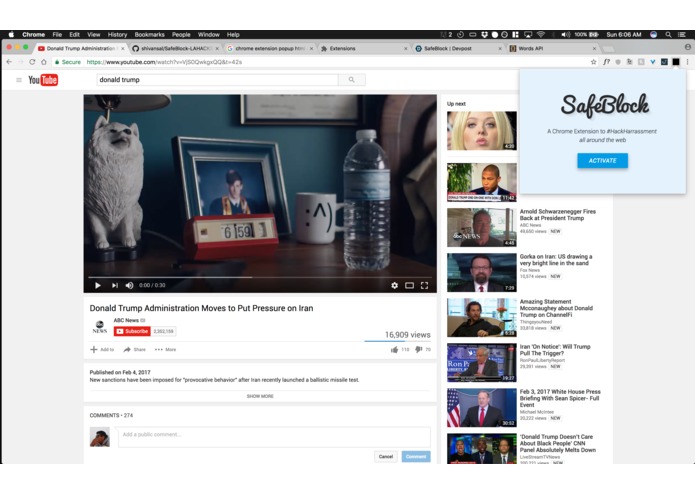Expand description with SHOW MORE
Viewport: 695px width, 494px height.
(x=260, y=396)
